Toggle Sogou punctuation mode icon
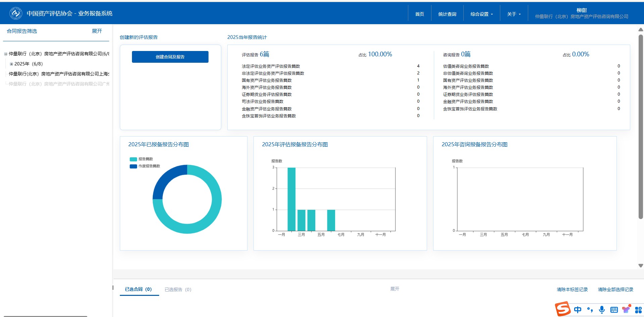Image resolution: width=644 pixels, height=317 pixels. (590, 310)
